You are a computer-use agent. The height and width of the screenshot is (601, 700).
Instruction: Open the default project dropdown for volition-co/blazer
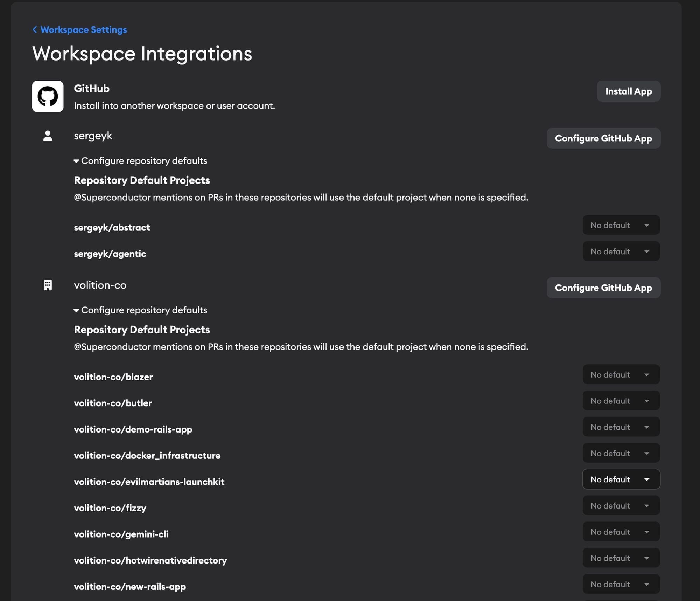[621, 374]
